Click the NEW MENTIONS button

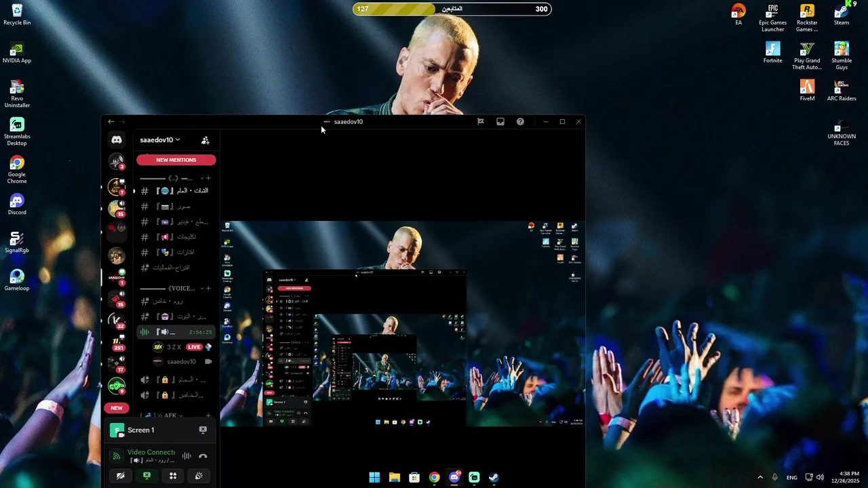point(176,160)
